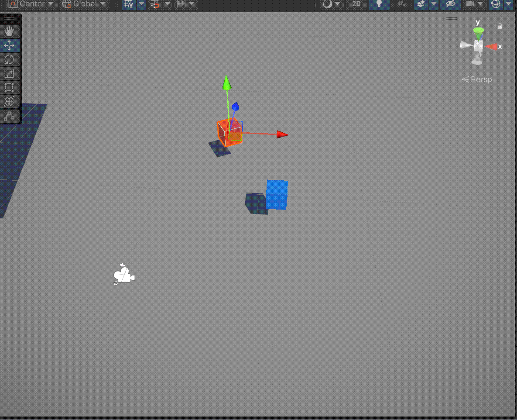Select the Rotate tool
This screenshot has width=517, height=420.
(9, 59)
